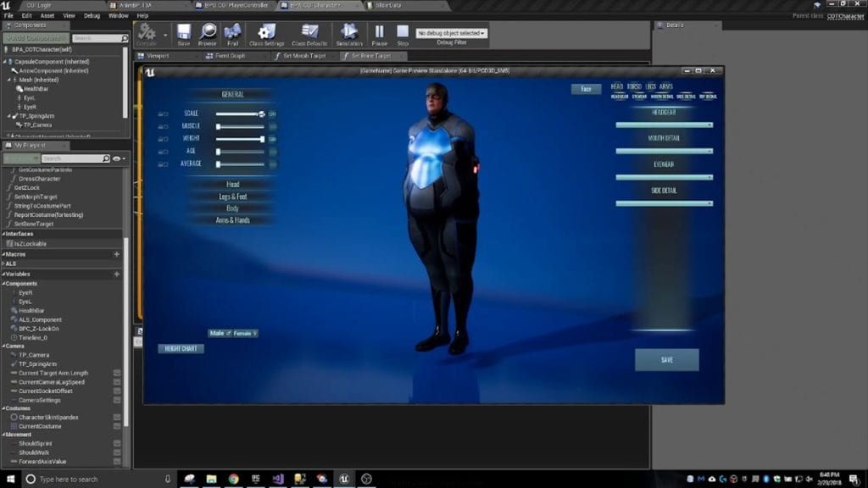Click the Weight slider track
868x488 pixels.
point(240,139)
